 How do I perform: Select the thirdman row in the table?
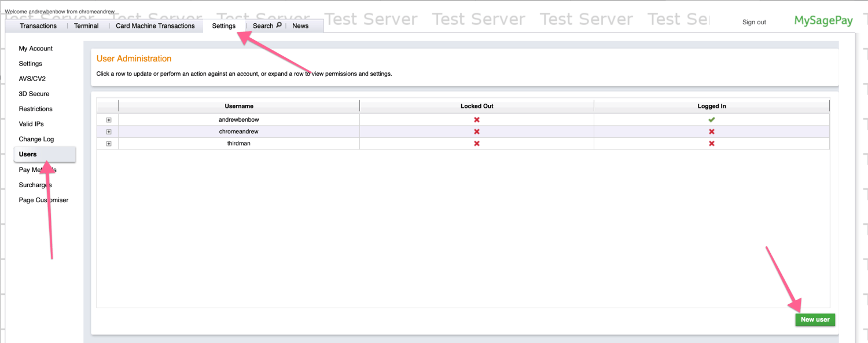(x=238, y=143)
